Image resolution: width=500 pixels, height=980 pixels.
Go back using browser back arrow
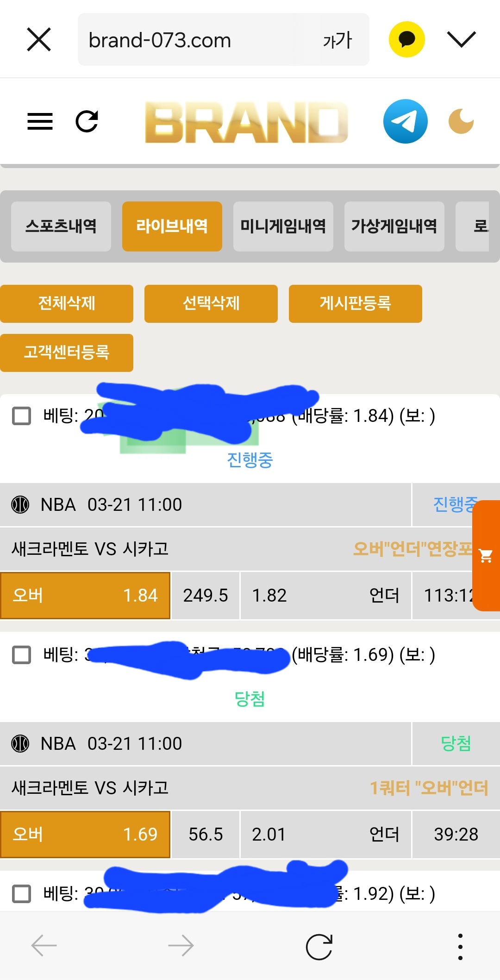(44, 945)
